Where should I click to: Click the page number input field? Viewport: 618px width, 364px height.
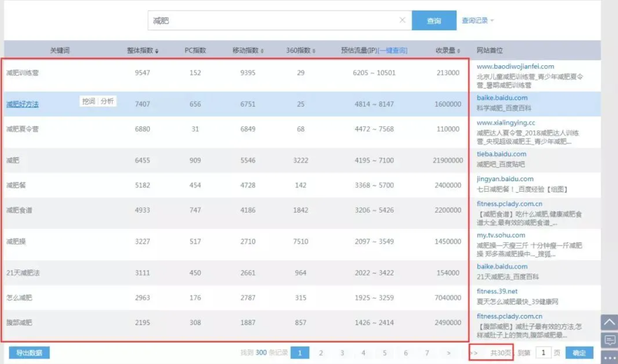[543, 353]
